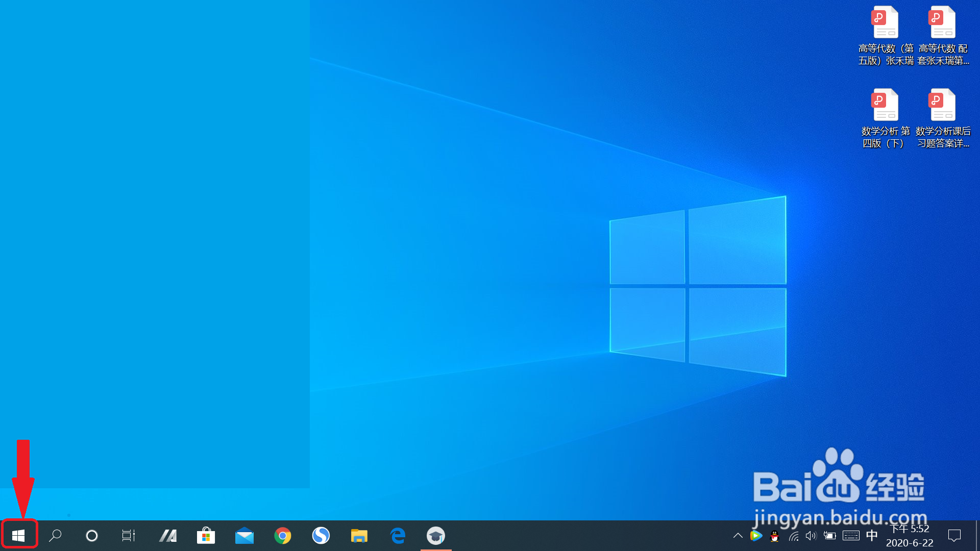Open Tencent Video tray icon

[756, 535]
